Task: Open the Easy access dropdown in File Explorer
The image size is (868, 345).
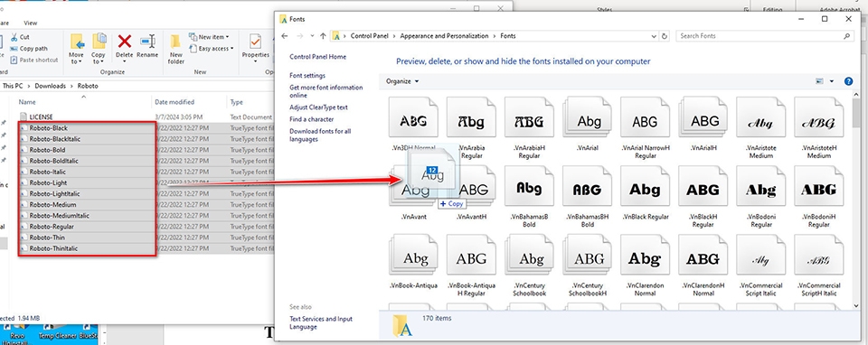Action: click(212, 49)
